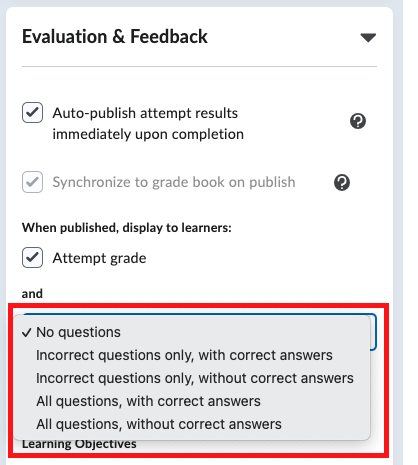Viewport: 418px width, 465px height.
Task: Click the blue-outlined dropdown field edge
Action: pyautogui.click(x=374, y=332)
